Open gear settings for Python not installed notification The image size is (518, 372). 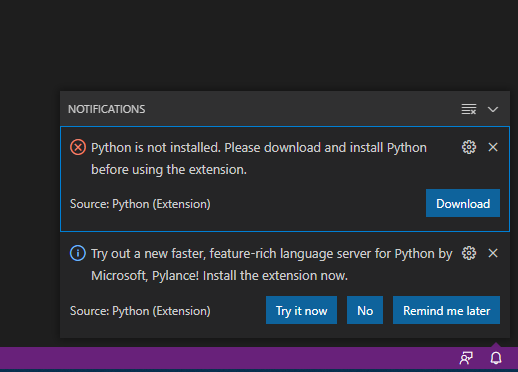pos(469,147)
